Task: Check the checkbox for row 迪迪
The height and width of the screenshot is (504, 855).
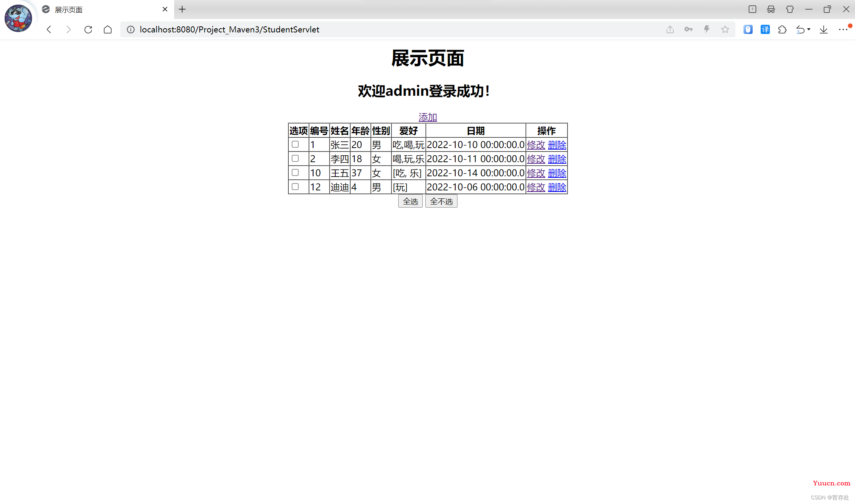Action: click(x=295, y=187)
